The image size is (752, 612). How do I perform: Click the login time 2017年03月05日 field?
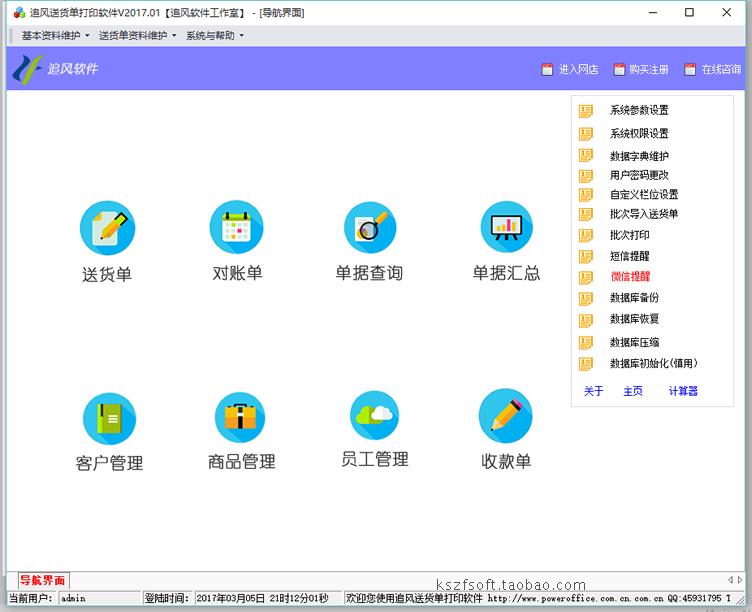(268, 598)
